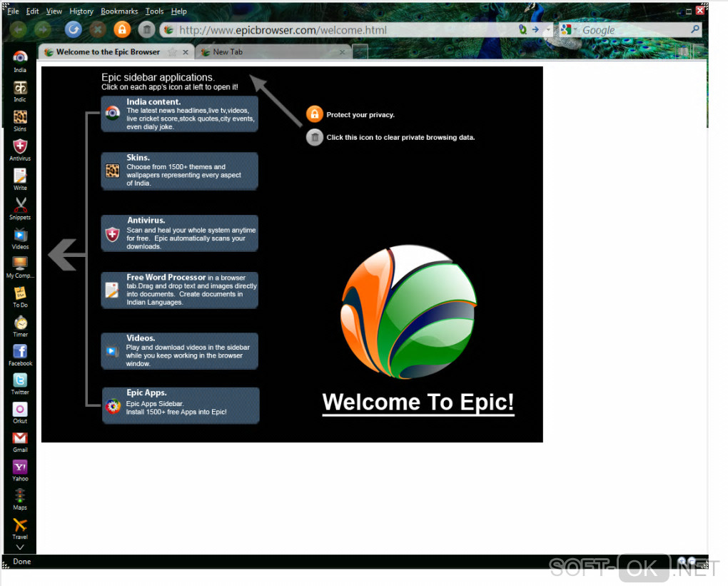Click the India content card
The width and height of the screenshot is (728, 586).
[180, 114]
